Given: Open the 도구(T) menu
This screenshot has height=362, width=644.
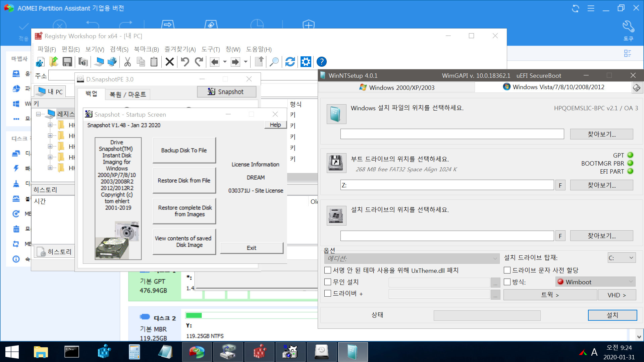Looking at the screenshot, I should click(x=211, y=49).
